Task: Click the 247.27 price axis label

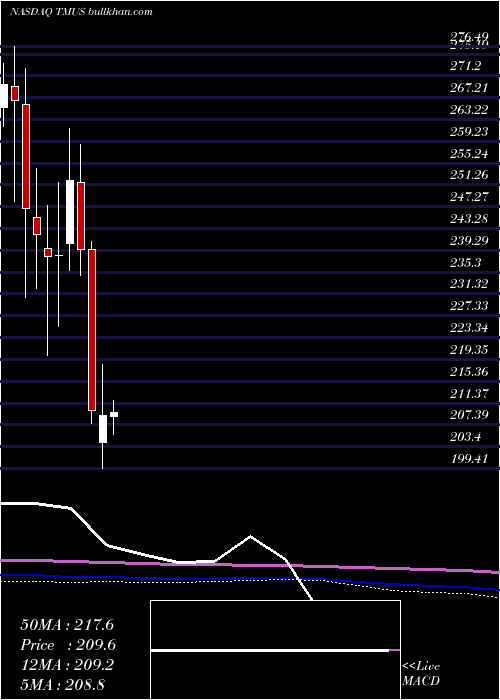Action: click(469, 197)
